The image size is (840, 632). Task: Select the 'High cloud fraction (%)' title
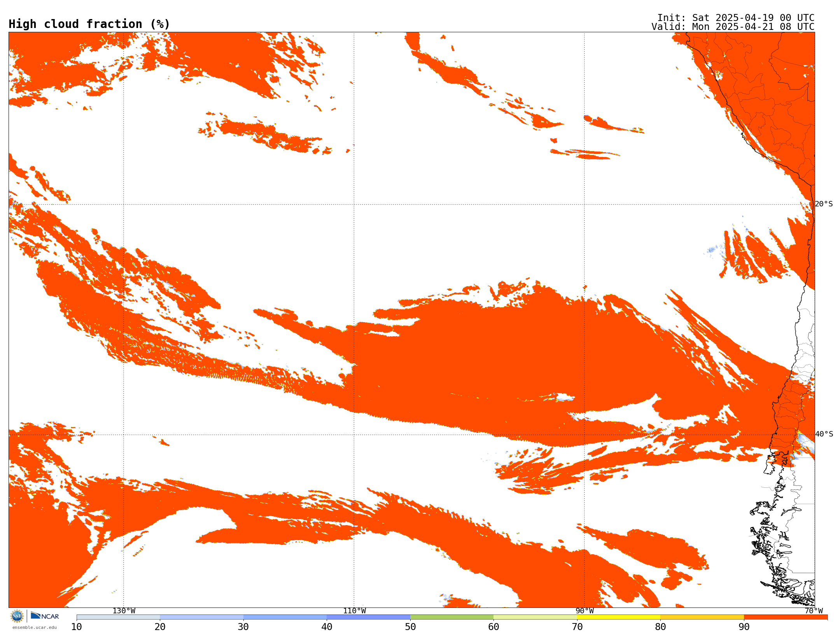coord(89,24)
